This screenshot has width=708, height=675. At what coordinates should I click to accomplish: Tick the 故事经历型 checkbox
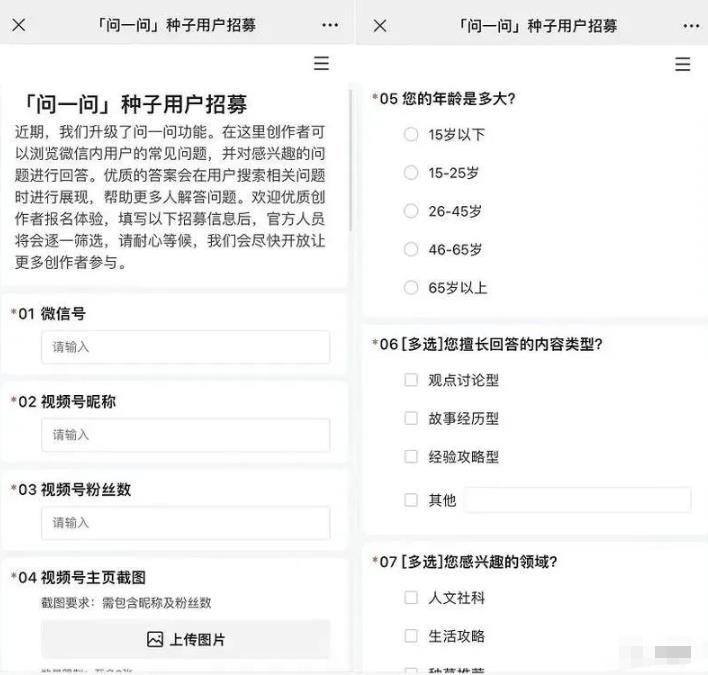tap(411, 418)
